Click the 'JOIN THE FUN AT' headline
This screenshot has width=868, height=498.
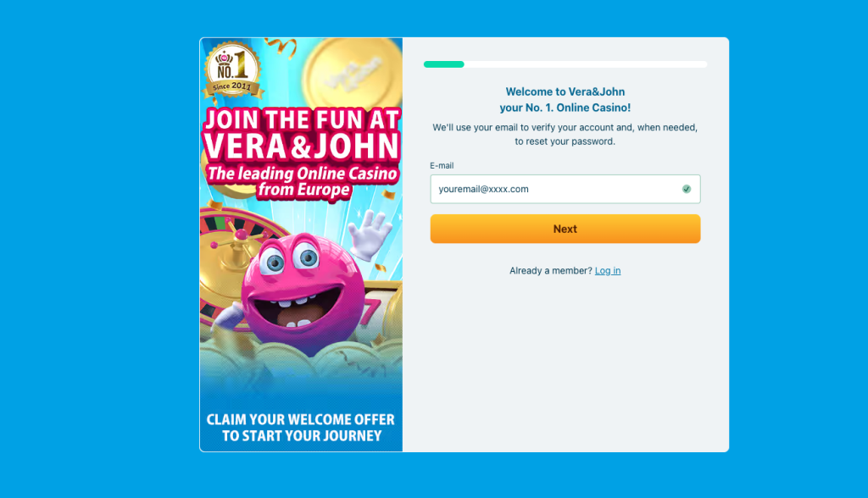[x=302, y=119]
